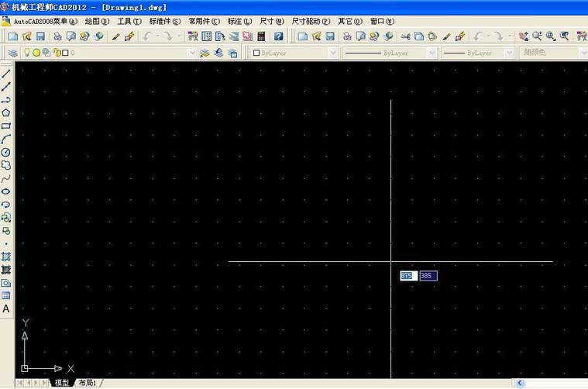
Task: Select the Region tool
Action: (x=6, y=283)
